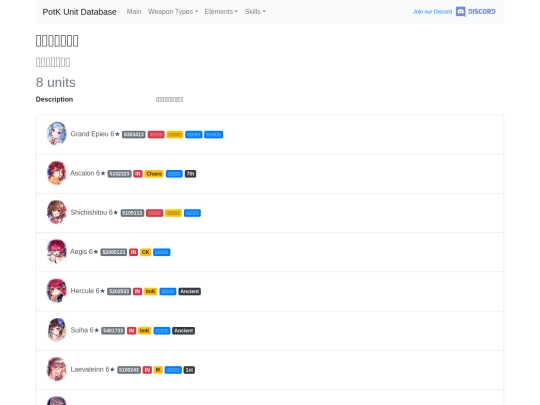Click Laevateinn's portrait avatar
This screenshot has width=540, height=405.
[56, 369]
